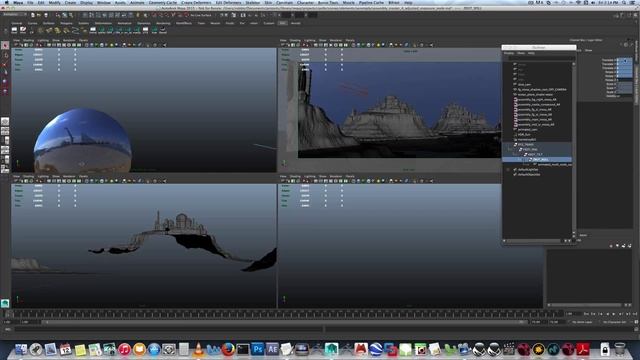Click the Save Scene icon on status line

[x=46, y=15]
